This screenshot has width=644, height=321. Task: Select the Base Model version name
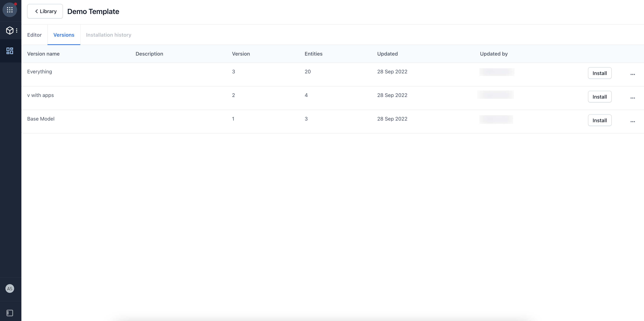coord(41,119)
